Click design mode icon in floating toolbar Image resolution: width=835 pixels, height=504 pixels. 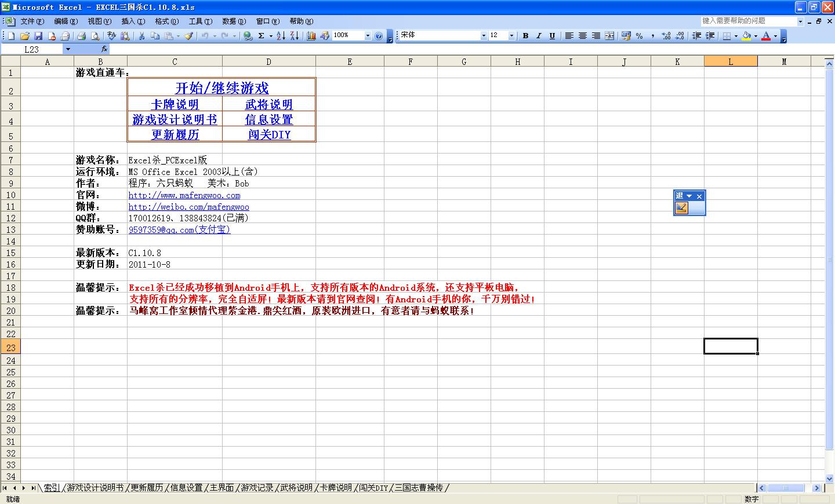[682, 208]
